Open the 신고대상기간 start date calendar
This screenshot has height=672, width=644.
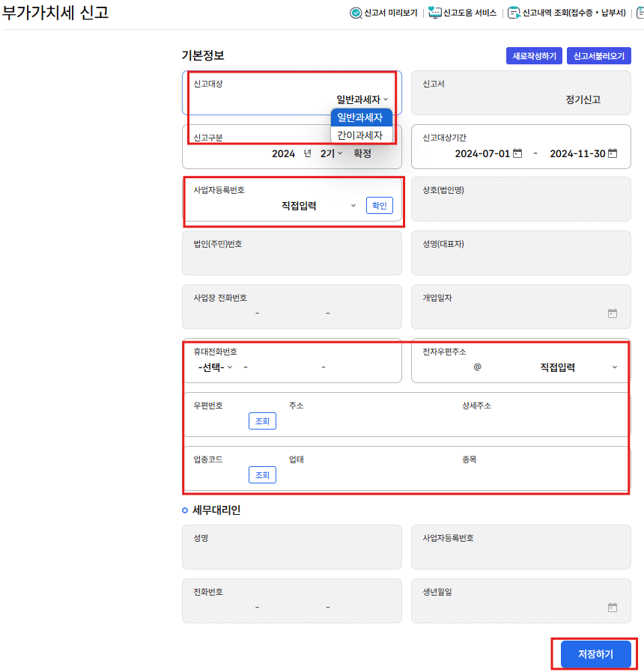coord(517,153)
